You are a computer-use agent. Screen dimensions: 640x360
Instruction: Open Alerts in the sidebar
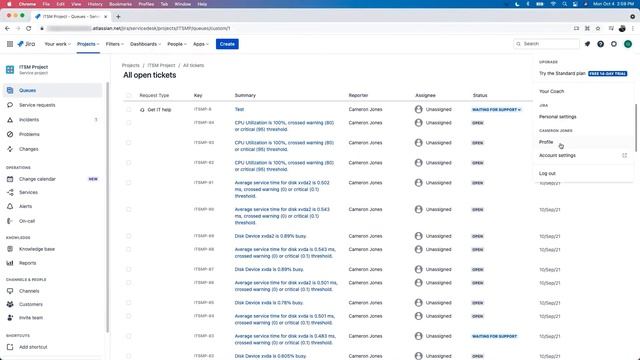coord(53,206)
